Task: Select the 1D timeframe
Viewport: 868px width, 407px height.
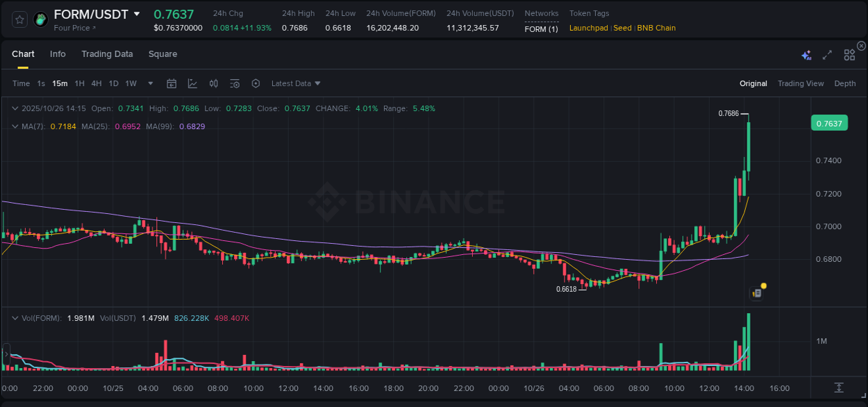Action: (113, 83)
